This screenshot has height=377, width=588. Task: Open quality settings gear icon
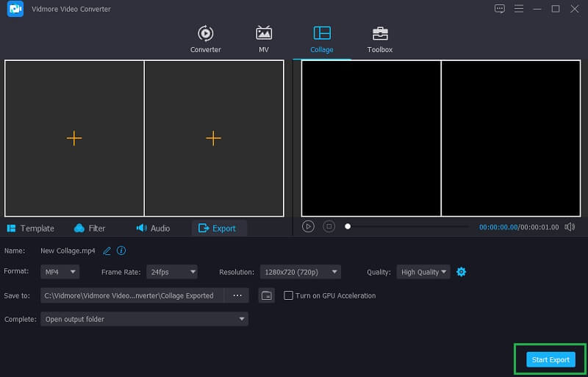click(461, 272)
